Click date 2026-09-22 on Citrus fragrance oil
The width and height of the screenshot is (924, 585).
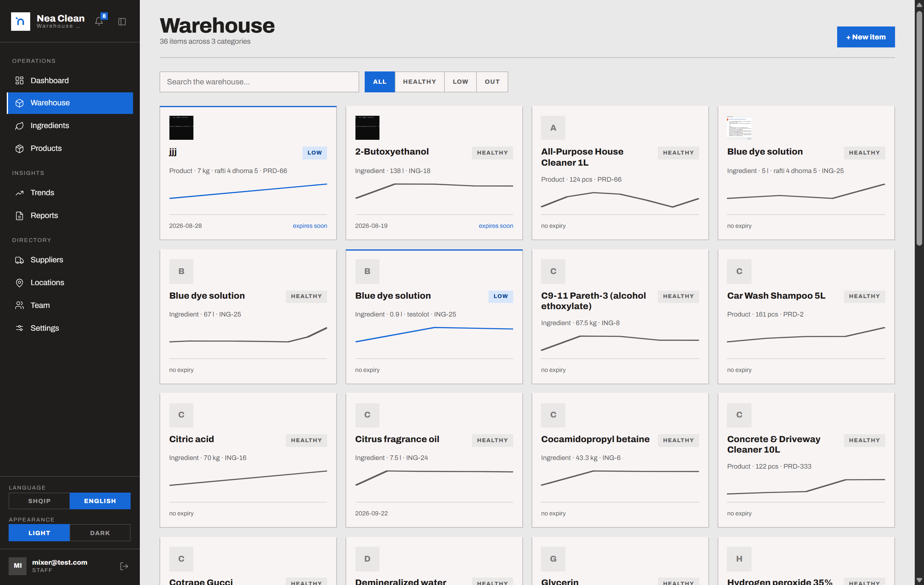[x=371, y=513]
